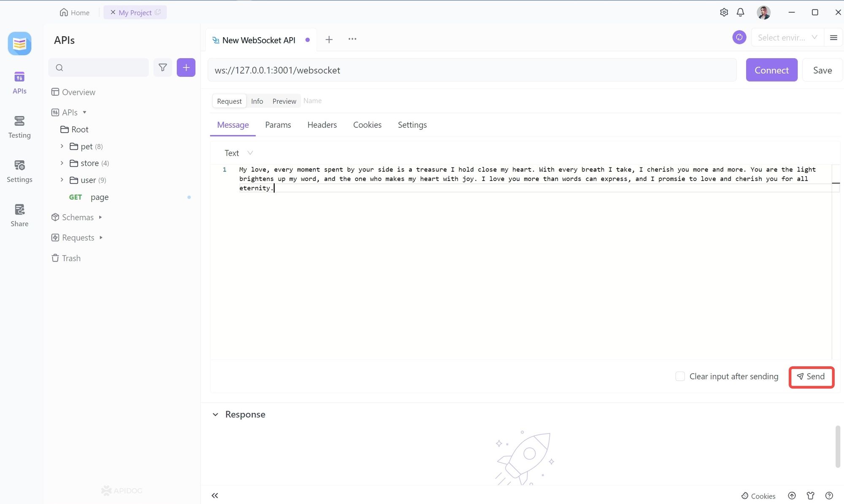Go to the Home tab

coord(75,12)
